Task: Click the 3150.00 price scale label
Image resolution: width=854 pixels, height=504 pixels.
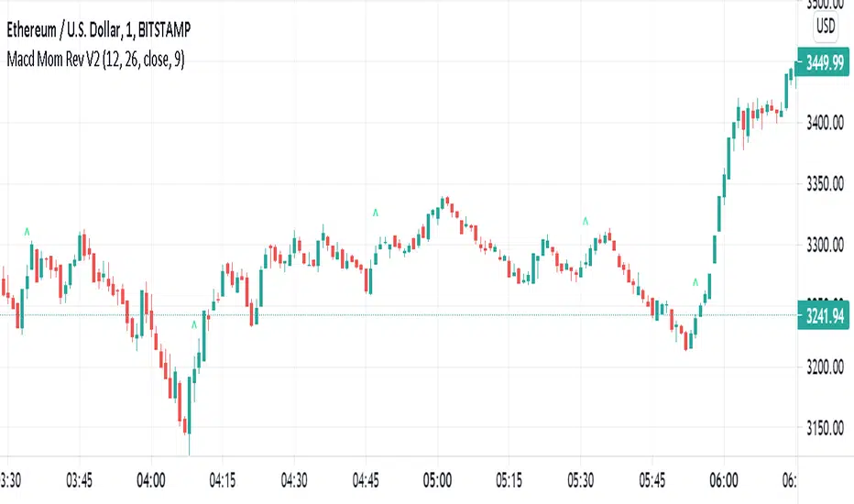Action: [x=824, y=429]
